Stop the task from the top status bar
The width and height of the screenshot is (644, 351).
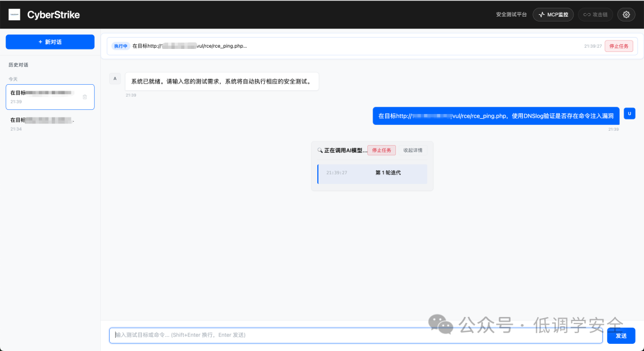click(618, 46)
